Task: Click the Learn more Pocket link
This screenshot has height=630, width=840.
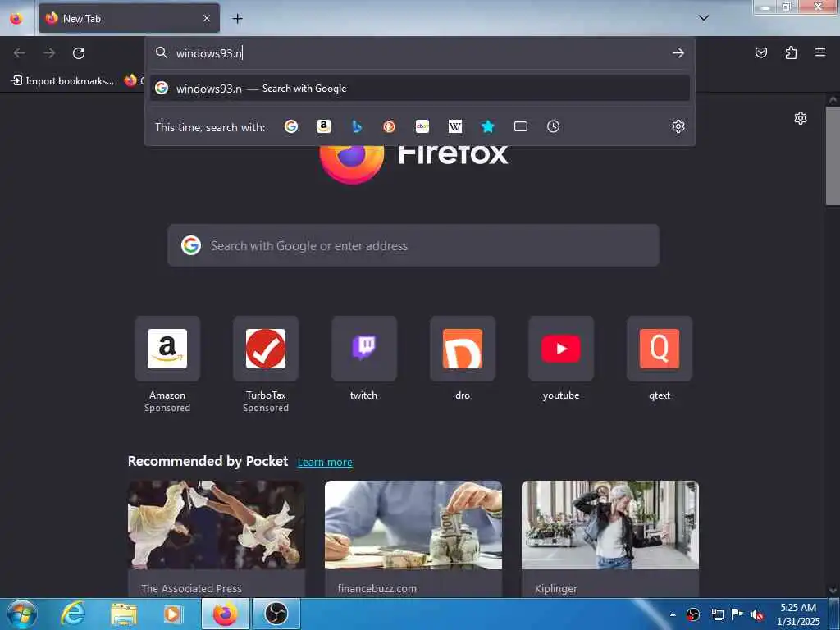Action: pyautogui.click(x=325, y=463)
